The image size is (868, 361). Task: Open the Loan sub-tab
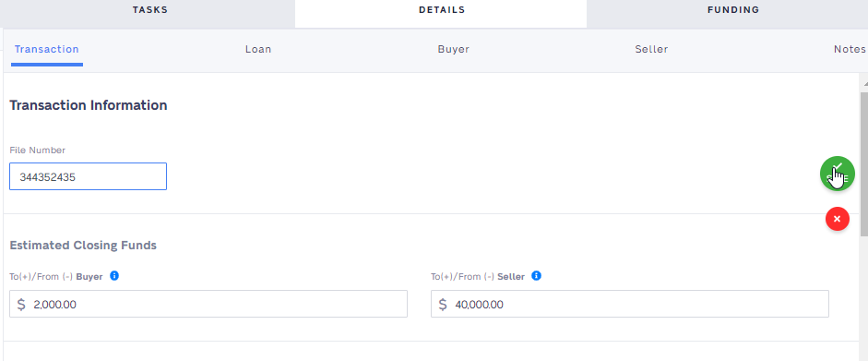[258, 49]
